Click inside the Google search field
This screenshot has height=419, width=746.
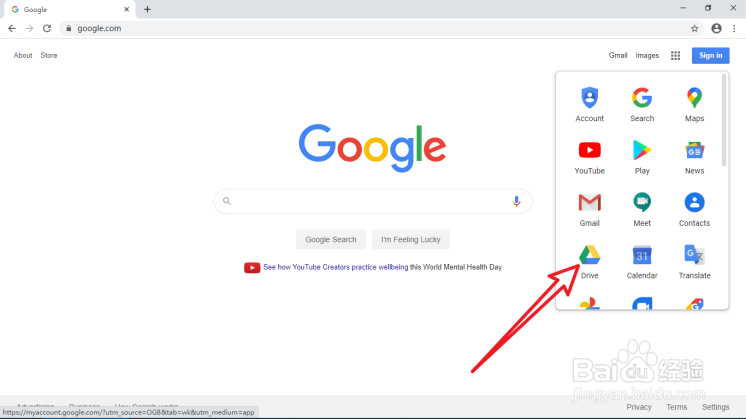pos(373,201)
